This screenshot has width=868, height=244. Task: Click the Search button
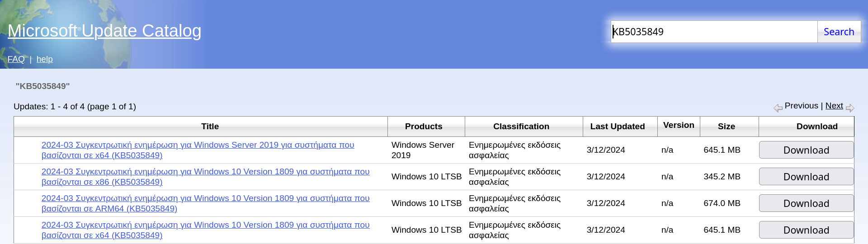click(839, 32)
